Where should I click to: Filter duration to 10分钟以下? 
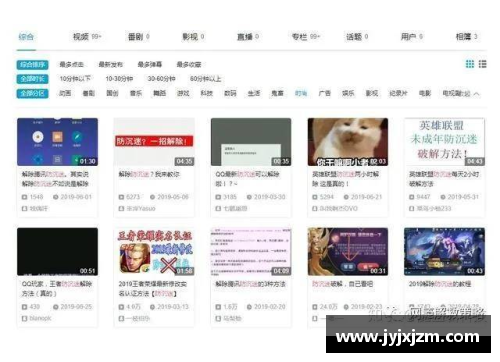(x=75, y=79)
